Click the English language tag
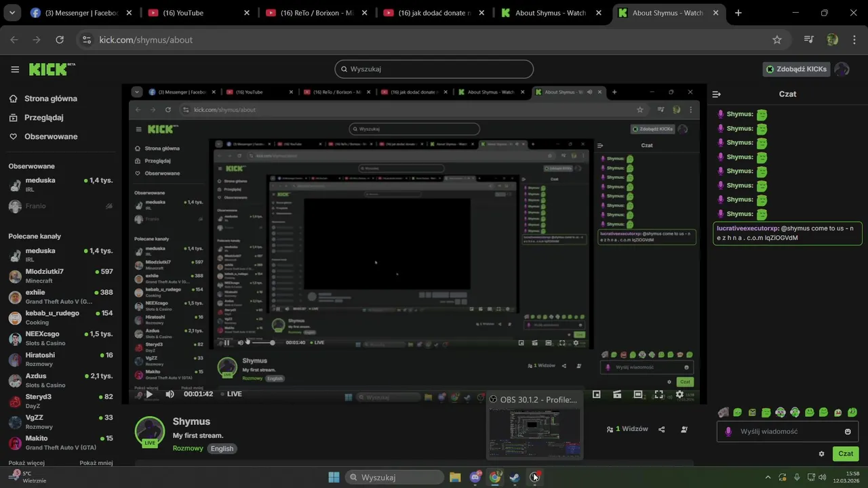Viewport: 868px width, 488px height. 222,449
